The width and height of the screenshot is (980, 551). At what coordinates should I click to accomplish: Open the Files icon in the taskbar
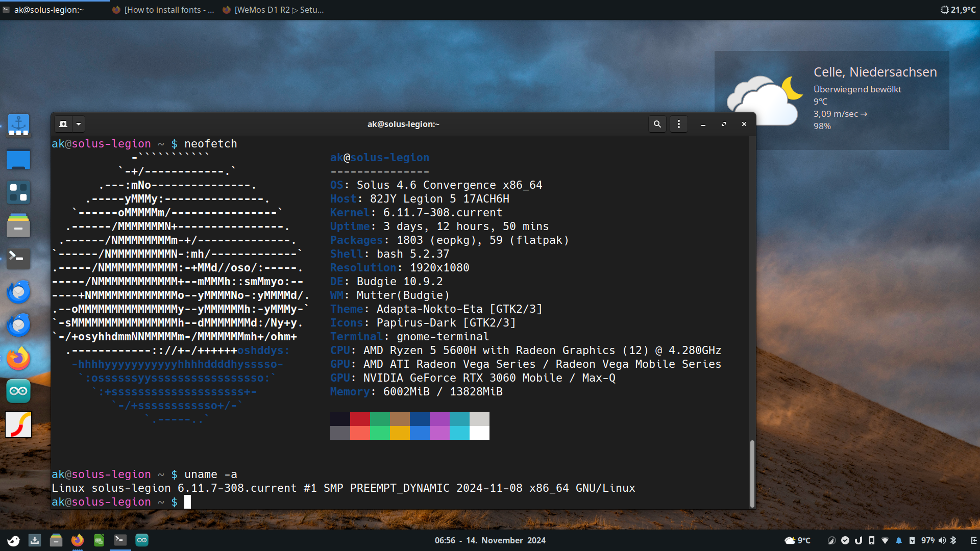56,540
